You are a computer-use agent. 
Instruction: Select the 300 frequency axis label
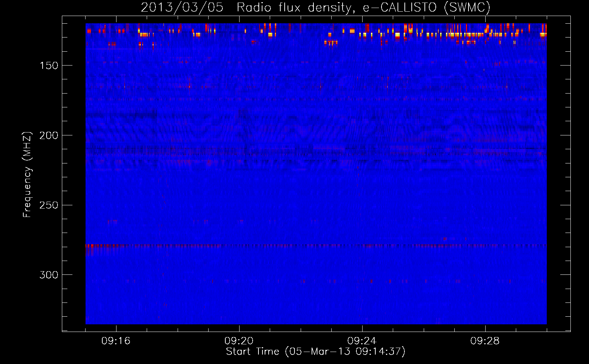pos(49,275)
